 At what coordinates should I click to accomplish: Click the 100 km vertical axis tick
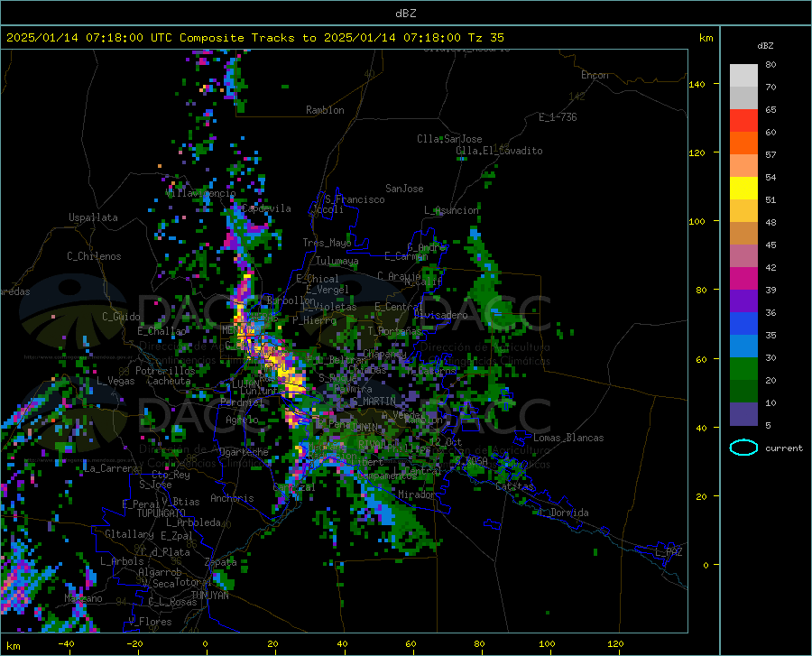tap(697, 221)
